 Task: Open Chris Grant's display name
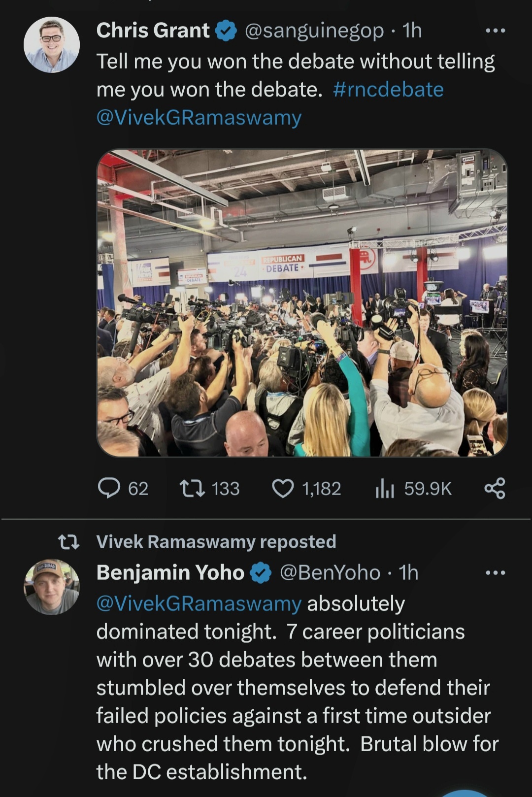point(153,31)
